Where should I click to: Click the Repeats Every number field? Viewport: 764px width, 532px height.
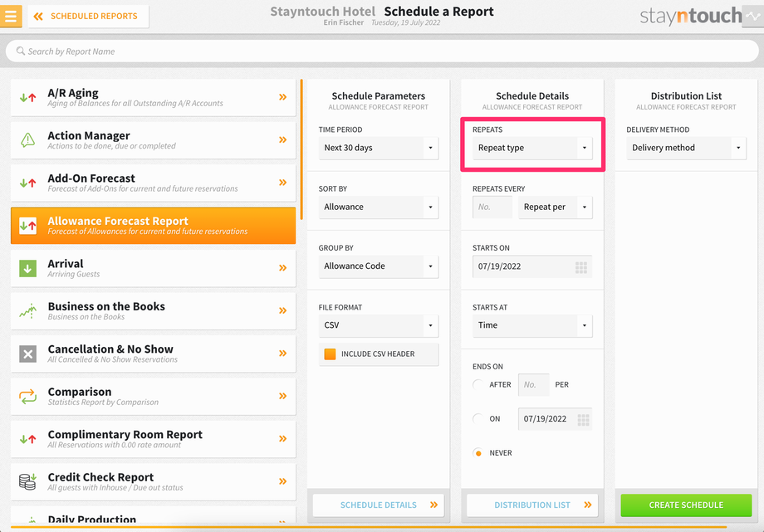click(x=492, y=207)
